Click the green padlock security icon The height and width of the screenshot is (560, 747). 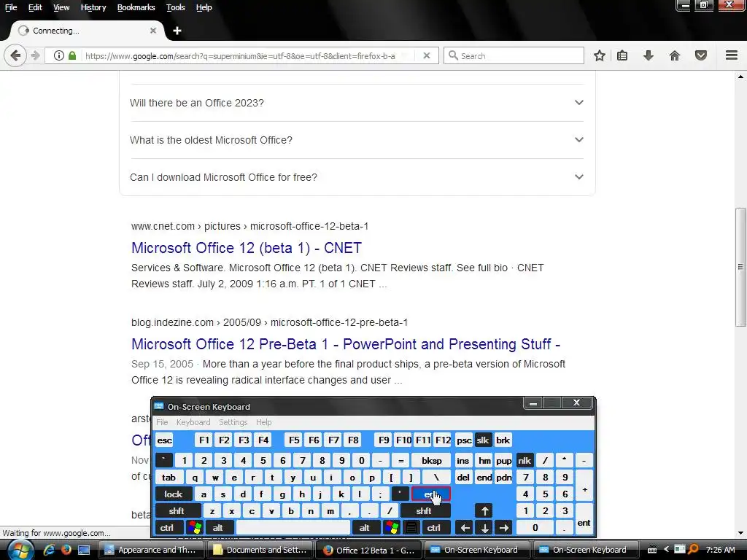pos(72,55)
